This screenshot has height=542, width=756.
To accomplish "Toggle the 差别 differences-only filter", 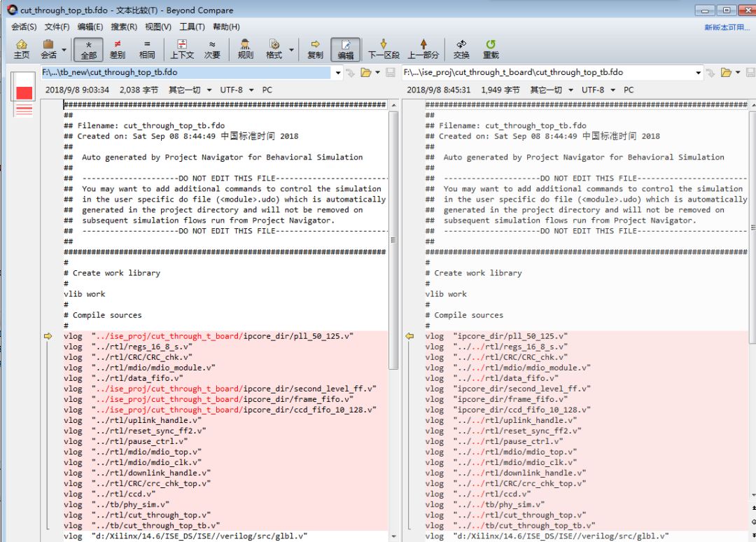I will point(118,49).
